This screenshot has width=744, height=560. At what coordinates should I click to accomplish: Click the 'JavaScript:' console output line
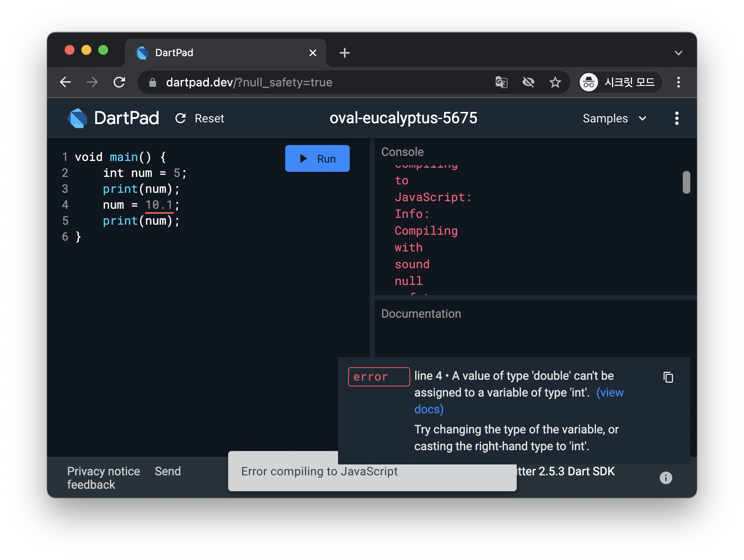(433, 197)
